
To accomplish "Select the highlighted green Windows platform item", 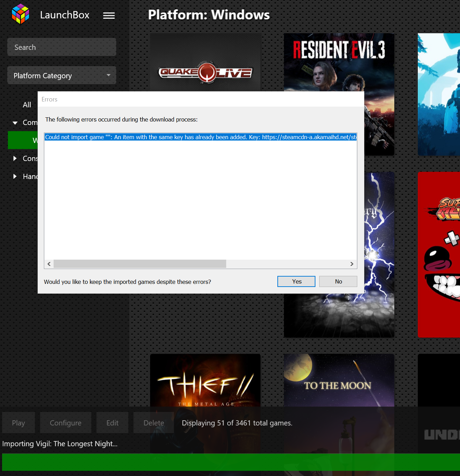I will 23,140.
